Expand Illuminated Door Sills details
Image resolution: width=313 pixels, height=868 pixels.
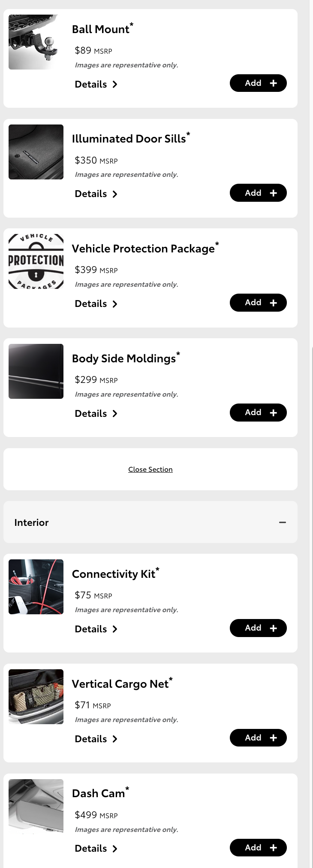pyautogui.click(x=96, y=194)
